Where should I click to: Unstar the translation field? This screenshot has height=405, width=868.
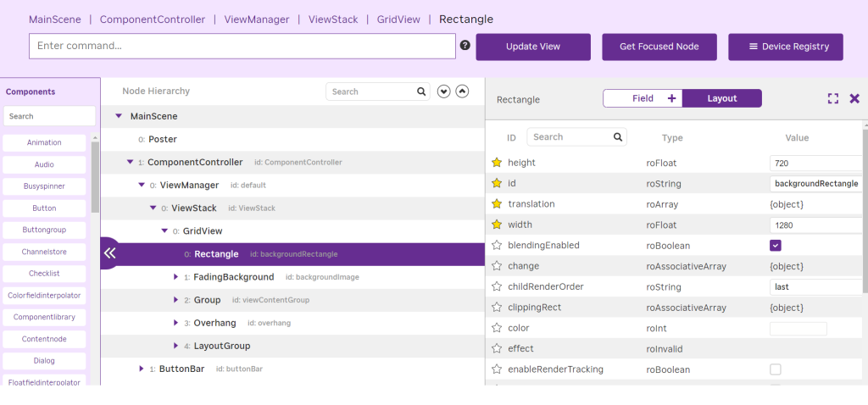coord(497,203)
